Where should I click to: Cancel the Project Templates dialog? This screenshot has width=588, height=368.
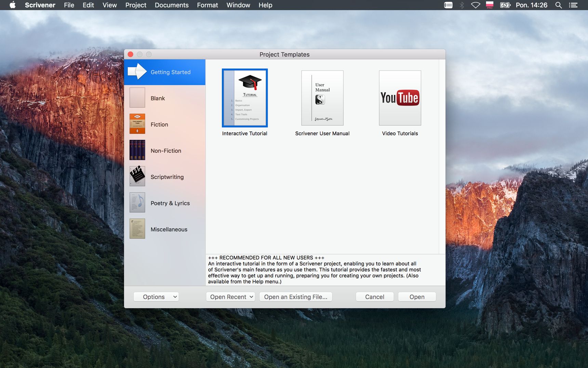pos(375,297)
